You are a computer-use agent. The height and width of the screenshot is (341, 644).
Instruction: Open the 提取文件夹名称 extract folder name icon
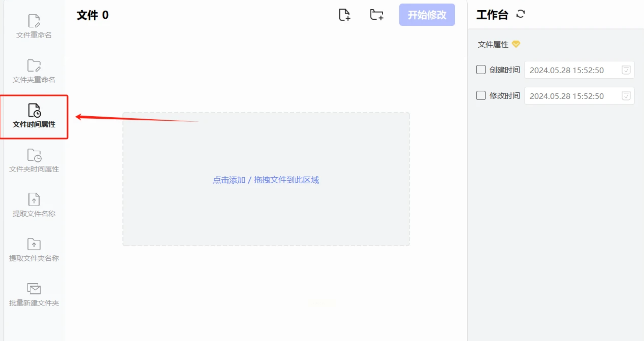tap(34, 244)
